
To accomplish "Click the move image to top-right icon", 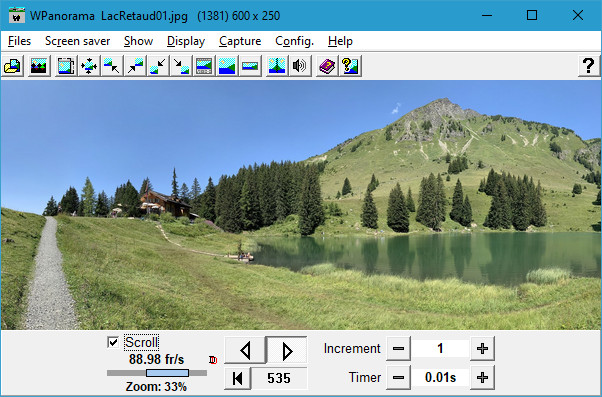I will [x=135, y=66].
